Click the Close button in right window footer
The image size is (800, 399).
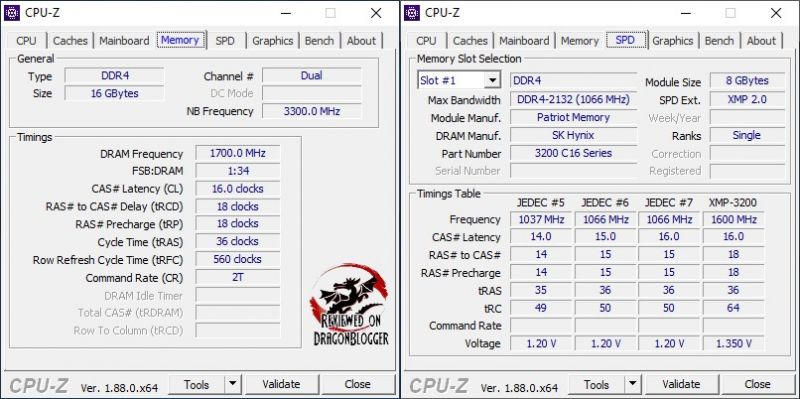(757, 384)
